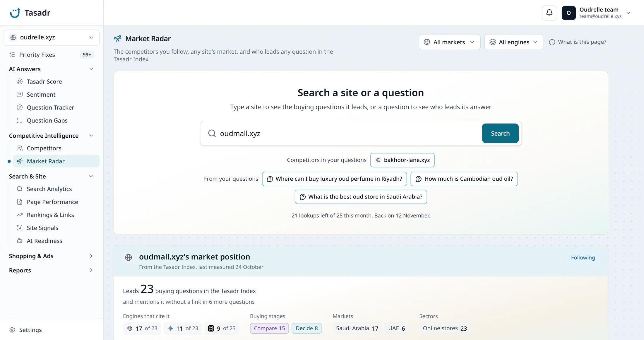This screenshot has width=644, height=340.
Task: Select the bakhoor-lane.xyz competitor chip
Action: pyautogui.click(x=402, y=160)
